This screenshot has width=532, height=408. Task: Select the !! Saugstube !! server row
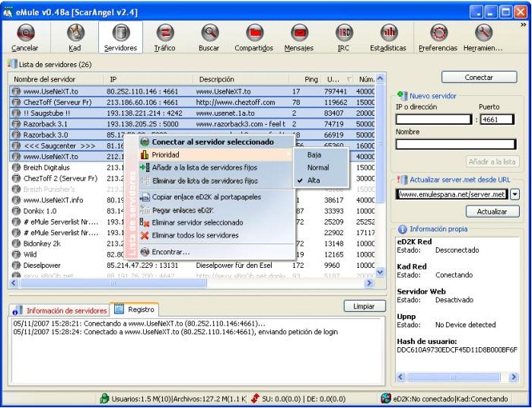[x=193, y=113]
